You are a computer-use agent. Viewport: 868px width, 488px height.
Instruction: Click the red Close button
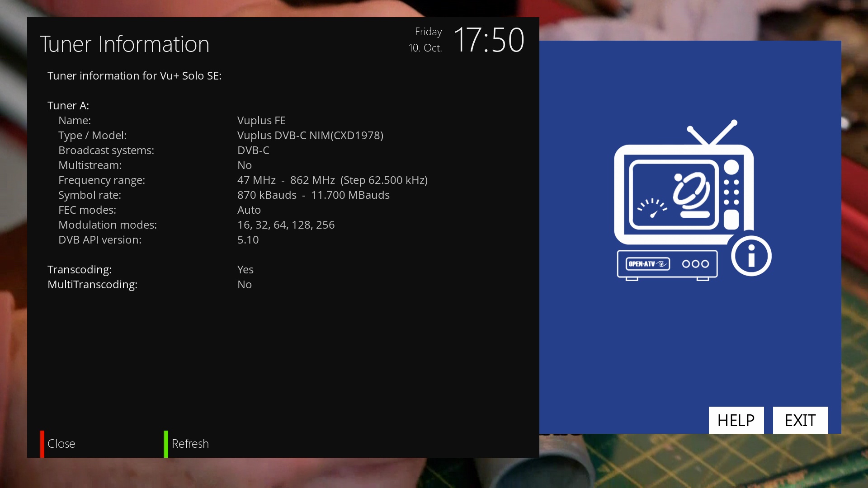click(61, 444)
